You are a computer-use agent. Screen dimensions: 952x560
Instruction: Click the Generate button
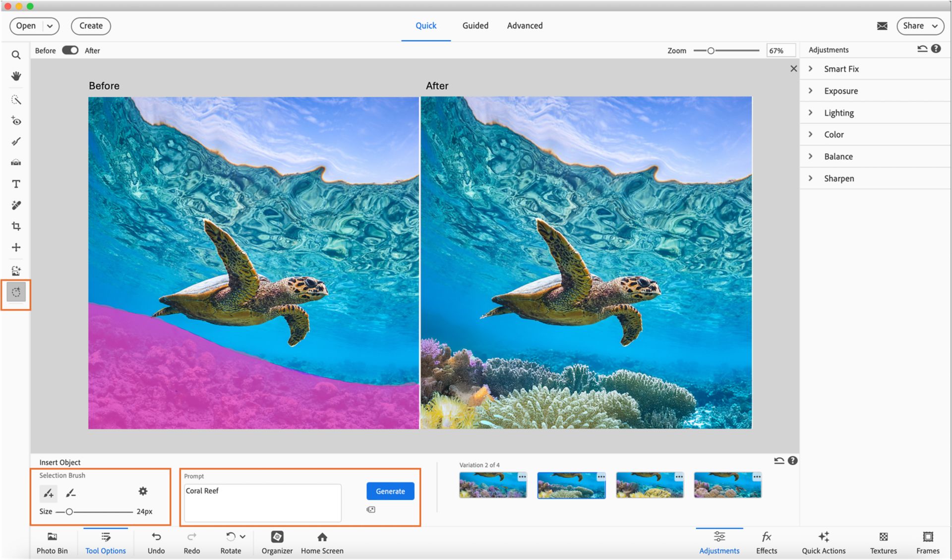click(390, 491)
